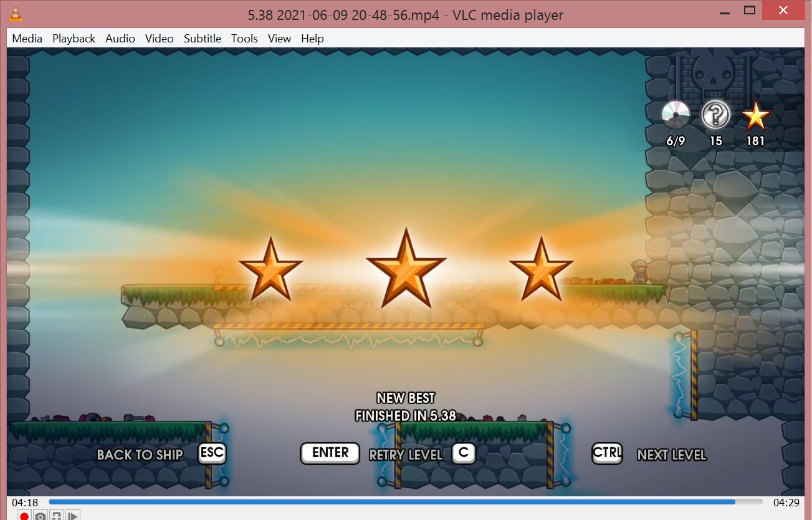Viewport: 812px width, 520px height.
Task: Click the ENTER key button
Action: pos(330,453)
